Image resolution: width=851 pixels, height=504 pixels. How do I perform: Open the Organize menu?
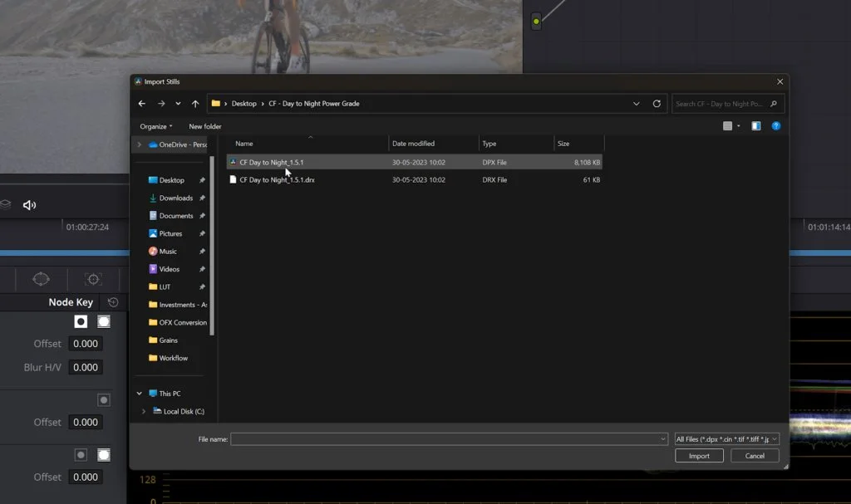point(155,126)
